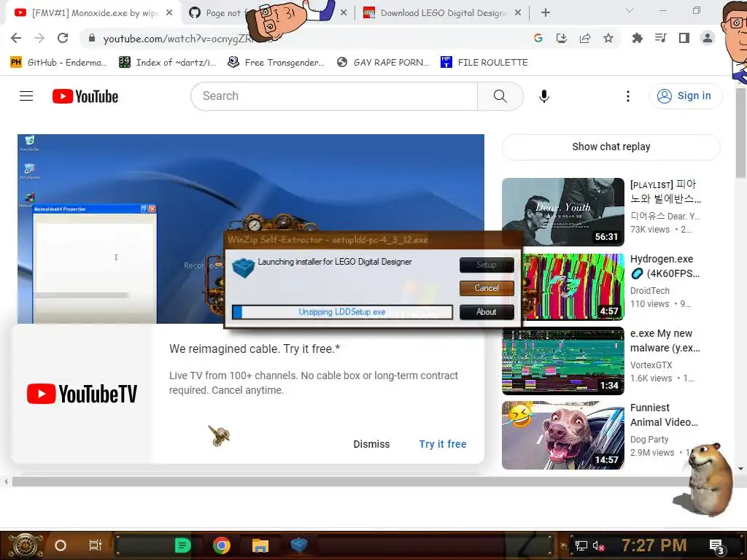747x560 pixels.
Task: Click the Unzipping LDDSetup.exe progress bar
Action: [x=342, y=312]
